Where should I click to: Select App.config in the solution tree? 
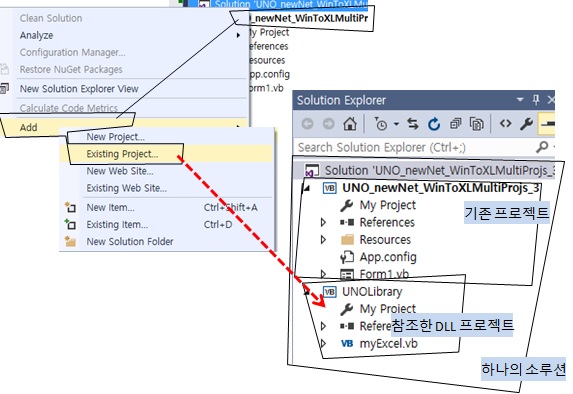pyautogui.click(x=388, y=257)
